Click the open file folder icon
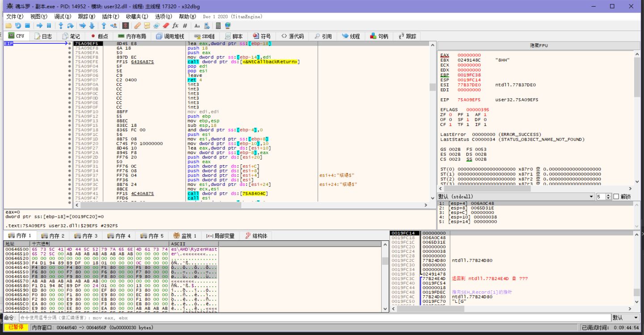The height and width of the screenshot is (335, 644). pos(8,26)
